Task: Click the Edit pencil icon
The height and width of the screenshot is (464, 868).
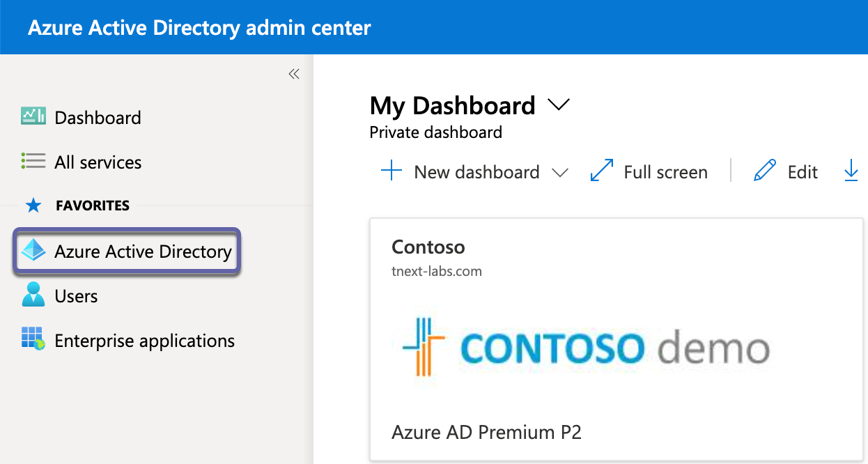Action: tap(764, 171)
